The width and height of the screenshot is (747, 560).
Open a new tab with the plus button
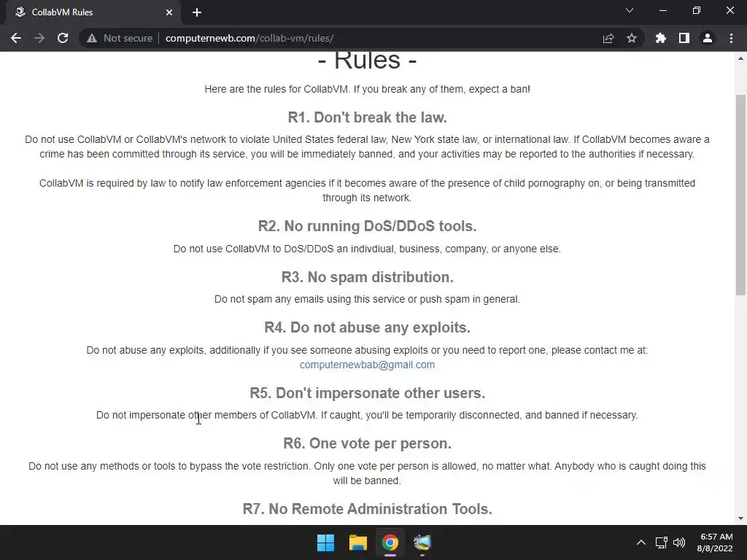[197, 12]
